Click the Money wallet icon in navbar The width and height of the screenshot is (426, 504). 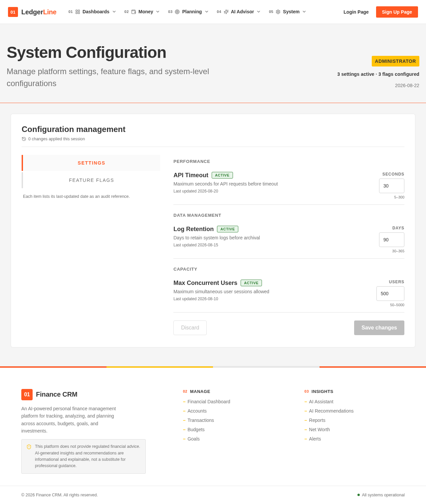(133, 12)
